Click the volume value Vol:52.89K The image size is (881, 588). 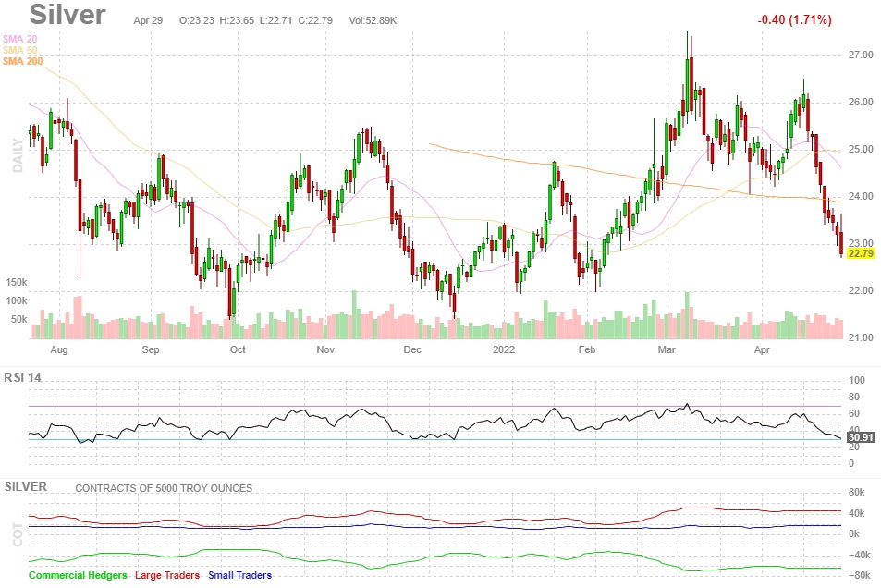(373, 20)
